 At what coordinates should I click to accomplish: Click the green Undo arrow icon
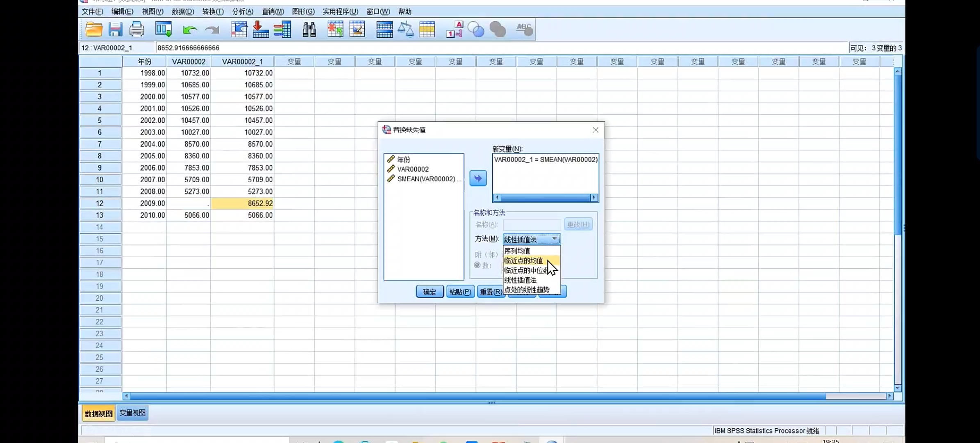pos(190,30)
